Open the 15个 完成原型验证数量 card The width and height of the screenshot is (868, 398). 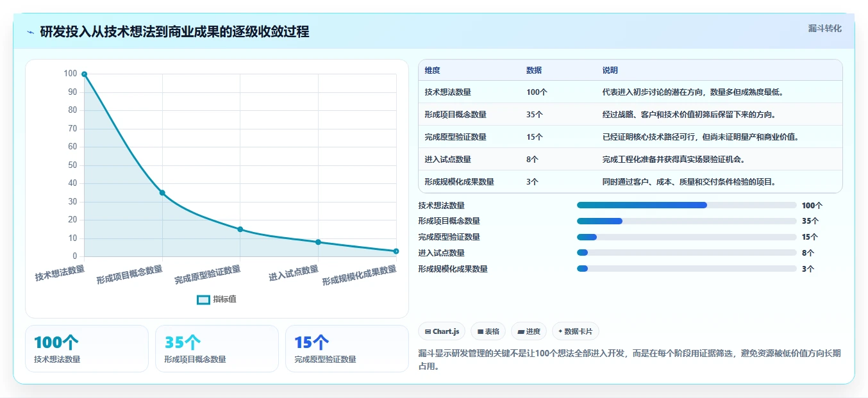(347, 349)
